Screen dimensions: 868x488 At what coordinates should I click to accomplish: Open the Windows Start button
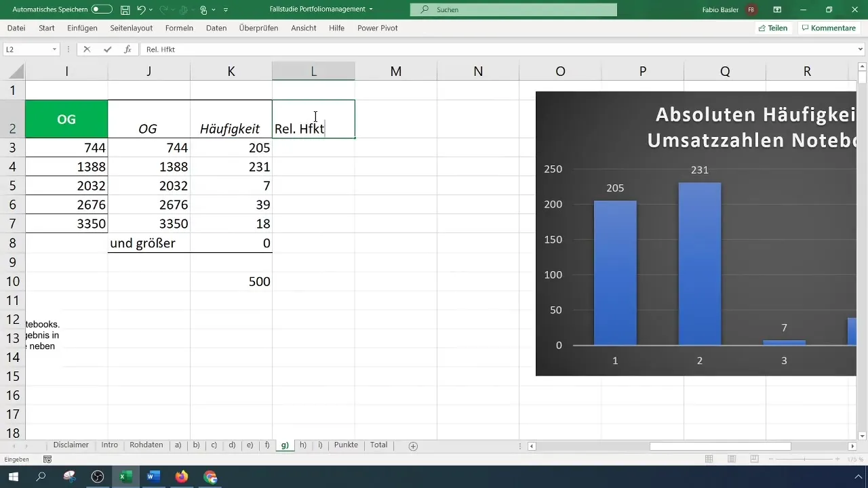coord(13,477)
